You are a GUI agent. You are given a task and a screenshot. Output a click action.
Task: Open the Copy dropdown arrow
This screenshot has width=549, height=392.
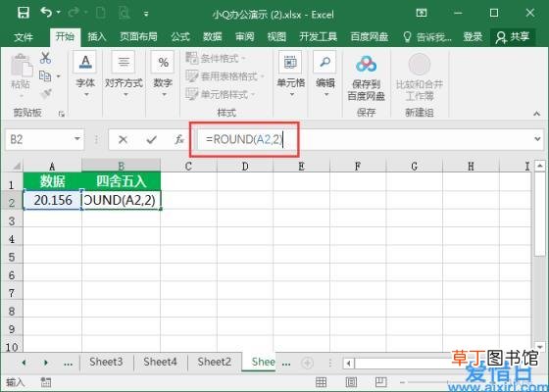58,76
